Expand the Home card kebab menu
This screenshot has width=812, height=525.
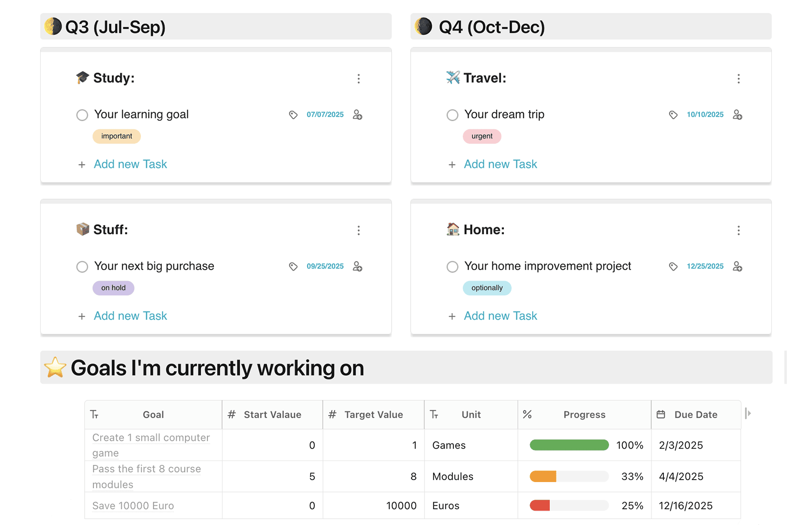point(738,231)
